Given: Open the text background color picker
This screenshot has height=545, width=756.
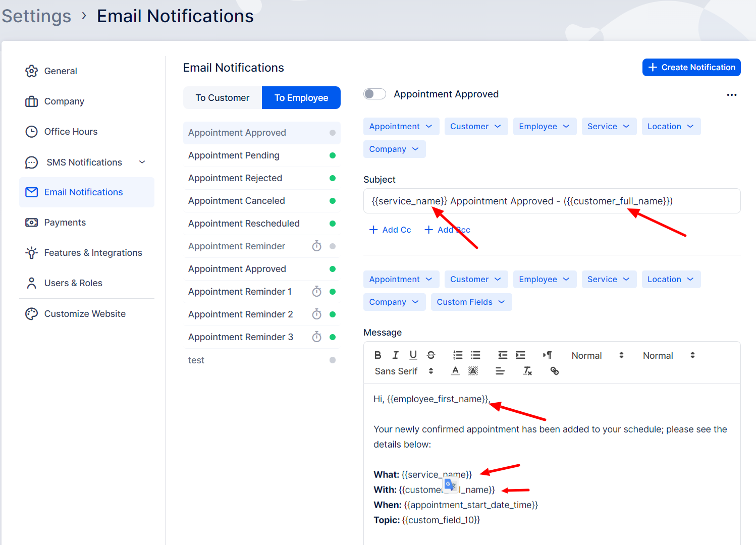Looking at the screenshot, I should (473, 371).
